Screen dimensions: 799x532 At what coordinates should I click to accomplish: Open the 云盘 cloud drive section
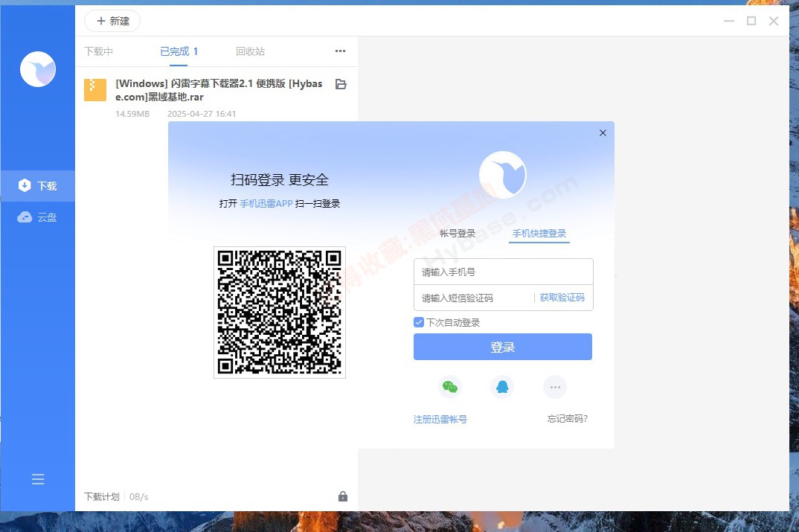38,217
